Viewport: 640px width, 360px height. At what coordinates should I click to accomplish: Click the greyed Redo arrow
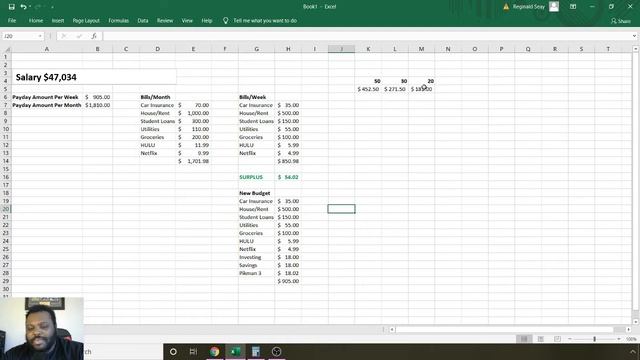click(x=38, y=7)
